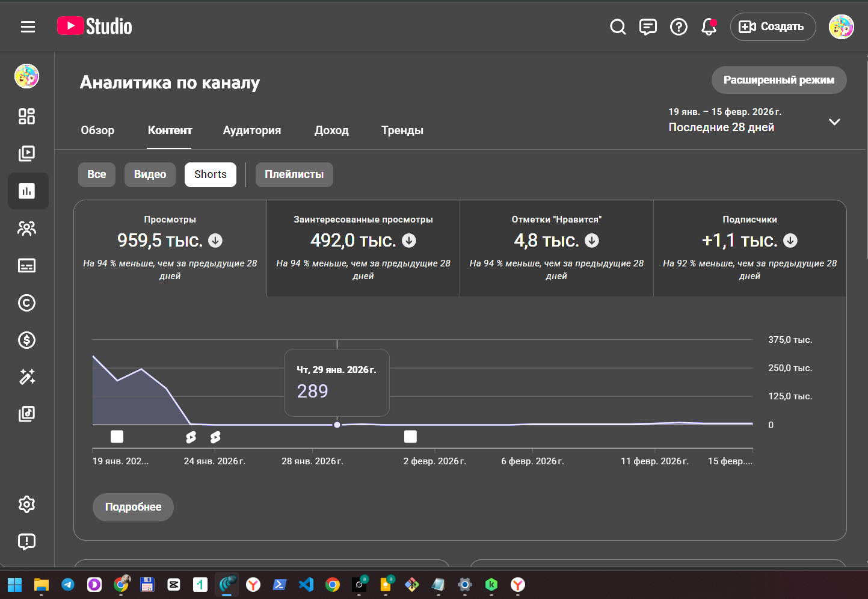Open Earn dollar icon in sidebar
Screen dimensions: 868x599
point(26,340)
